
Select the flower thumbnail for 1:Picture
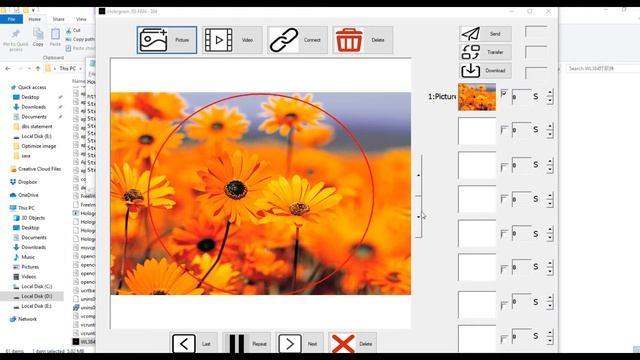click(x=477, y=97)
